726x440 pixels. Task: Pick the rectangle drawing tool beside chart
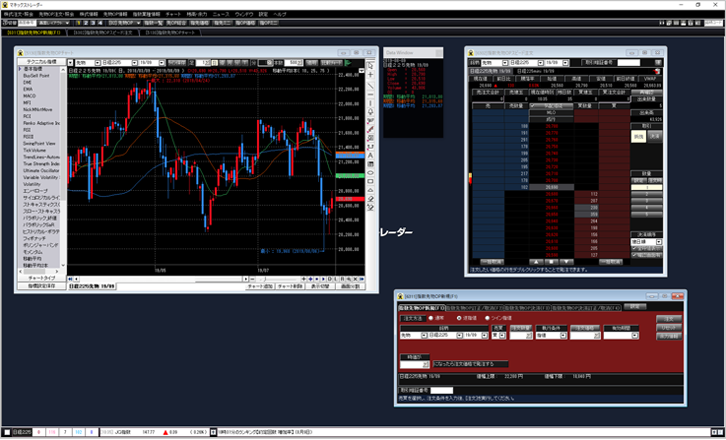(372, 172)
